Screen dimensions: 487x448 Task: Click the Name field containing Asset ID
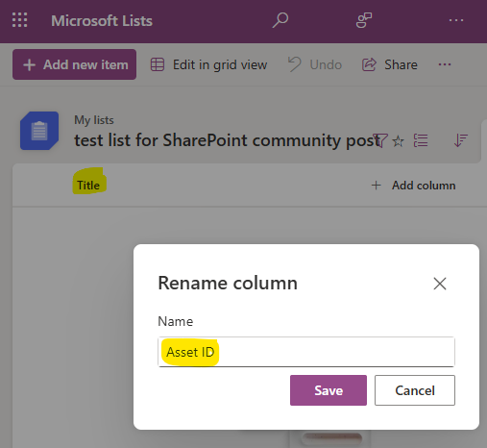(306, 352)
